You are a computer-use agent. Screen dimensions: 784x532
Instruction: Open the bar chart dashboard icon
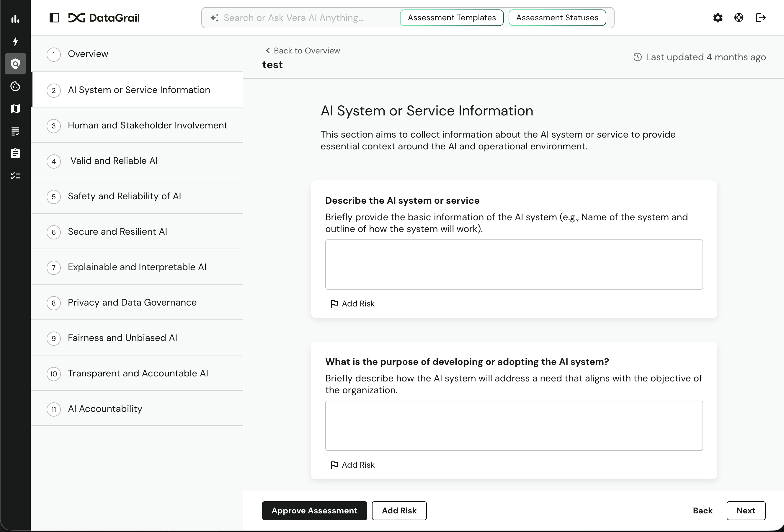(15, 19)
